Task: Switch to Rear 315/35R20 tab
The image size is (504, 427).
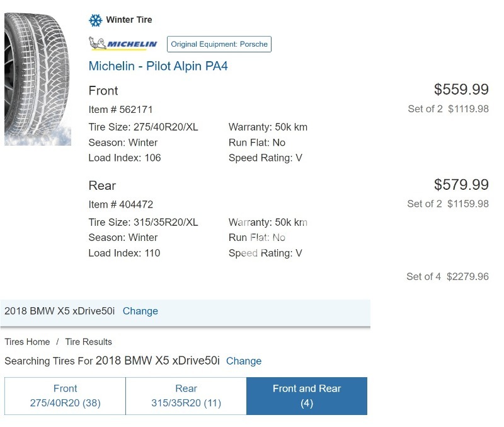Action: coord(186,395)
